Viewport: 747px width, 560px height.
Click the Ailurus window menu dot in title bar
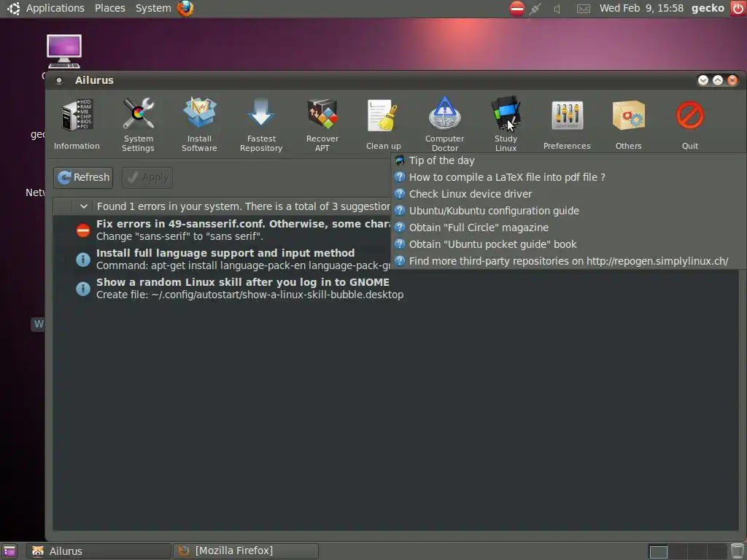click(x=59, y=80)
